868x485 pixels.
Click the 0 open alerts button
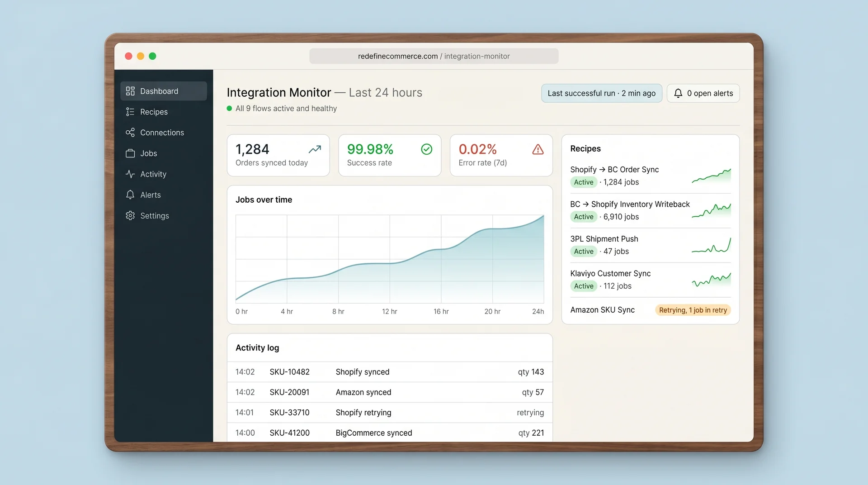click(x=703, y=93)
